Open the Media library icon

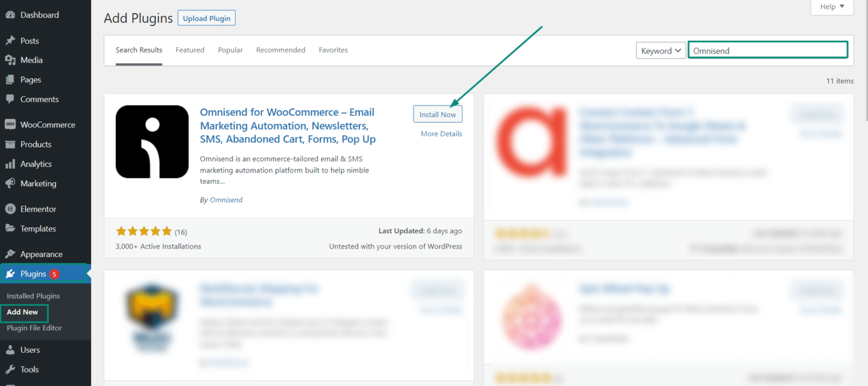click(x=10, y=60)
